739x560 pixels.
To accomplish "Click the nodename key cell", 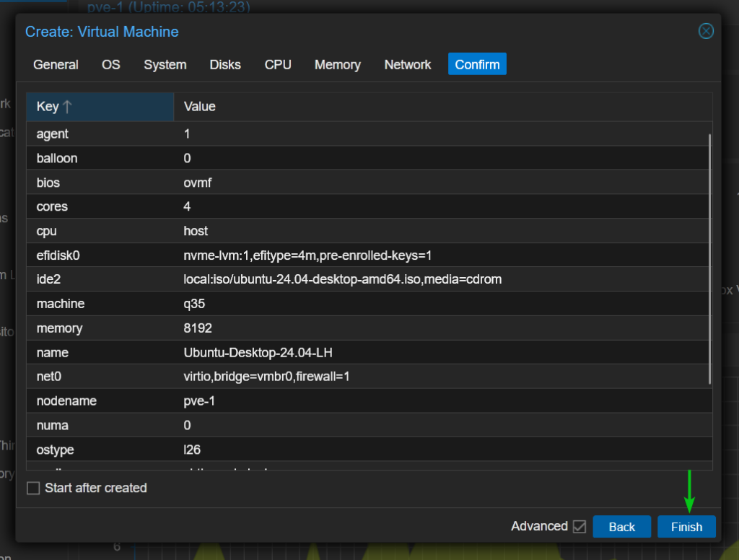I will pos(66,401).
